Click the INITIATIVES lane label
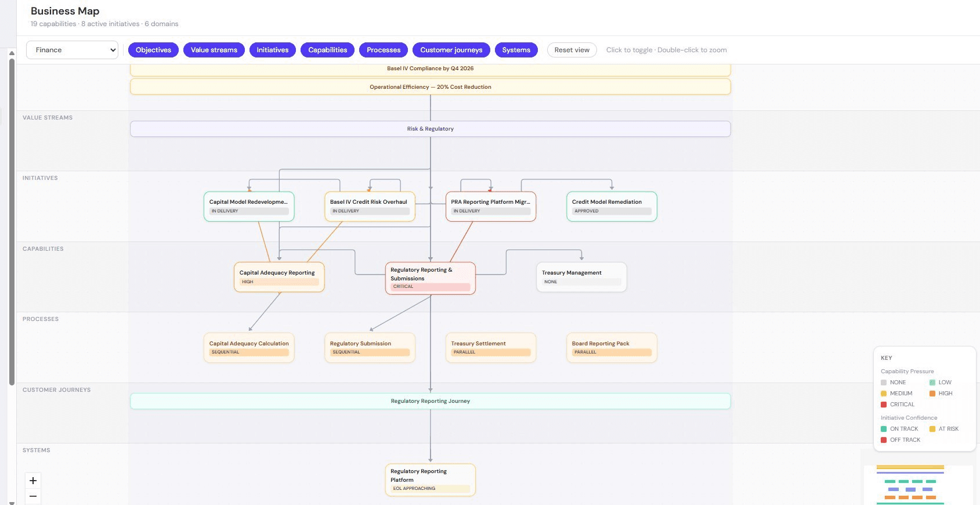 [x=40, y=178]
